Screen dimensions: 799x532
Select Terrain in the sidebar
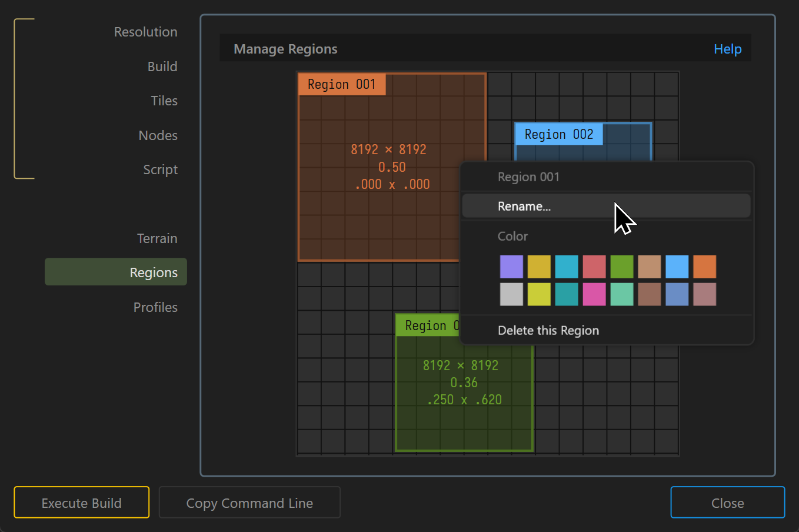pos(157,238)
